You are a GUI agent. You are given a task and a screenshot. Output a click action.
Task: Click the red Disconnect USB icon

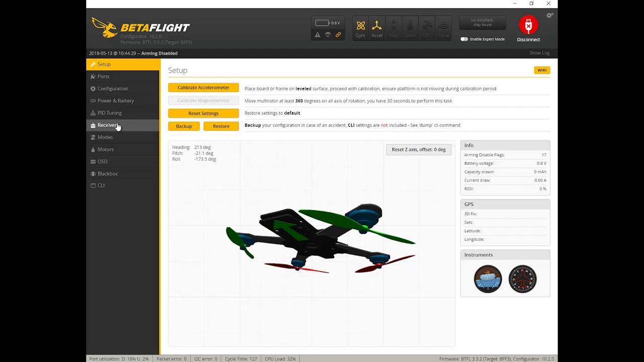point(528,25)
